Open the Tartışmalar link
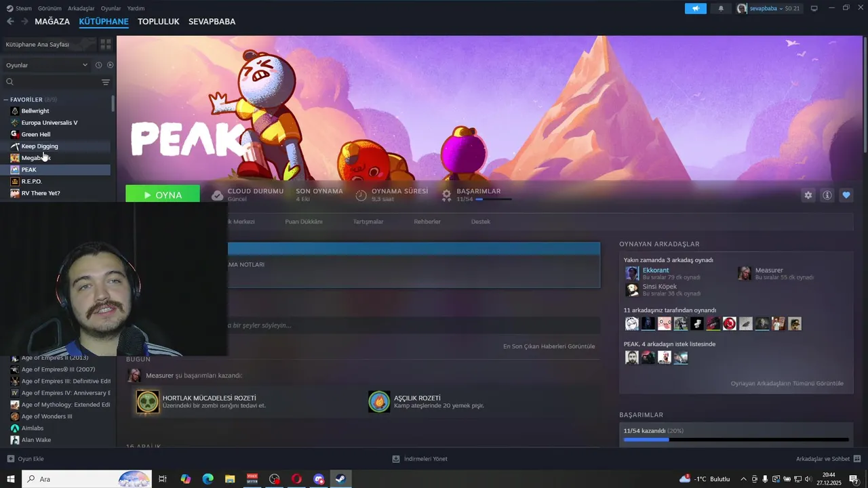The height and width of the screenshot is (488, 868). point(368,222)
